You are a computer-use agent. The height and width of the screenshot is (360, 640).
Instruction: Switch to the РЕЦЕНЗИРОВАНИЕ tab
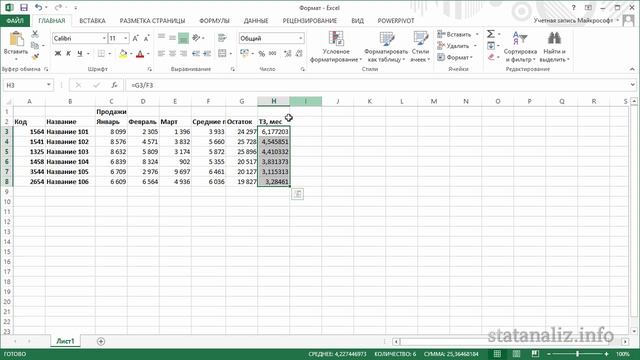pos(310,20)
